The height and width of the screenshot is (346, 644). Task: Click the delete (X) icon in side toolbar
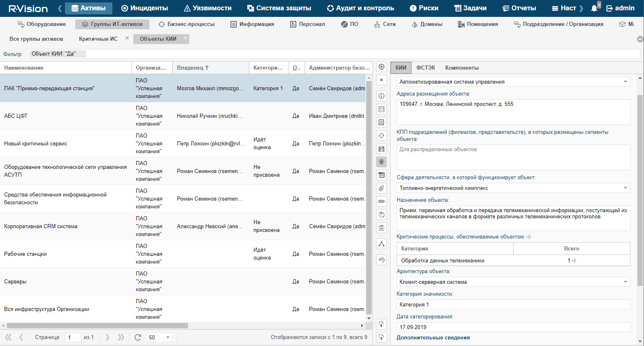click(381, 80)
